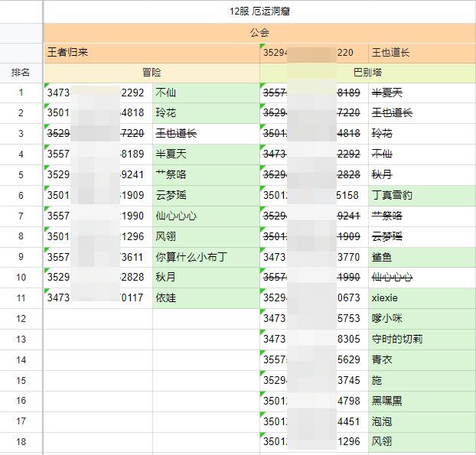Image resolution: width=476 pixels, height=455 pixels.
Task: Select rank number 6 cell
Action: pyautogui.click(x=21, y=195)
